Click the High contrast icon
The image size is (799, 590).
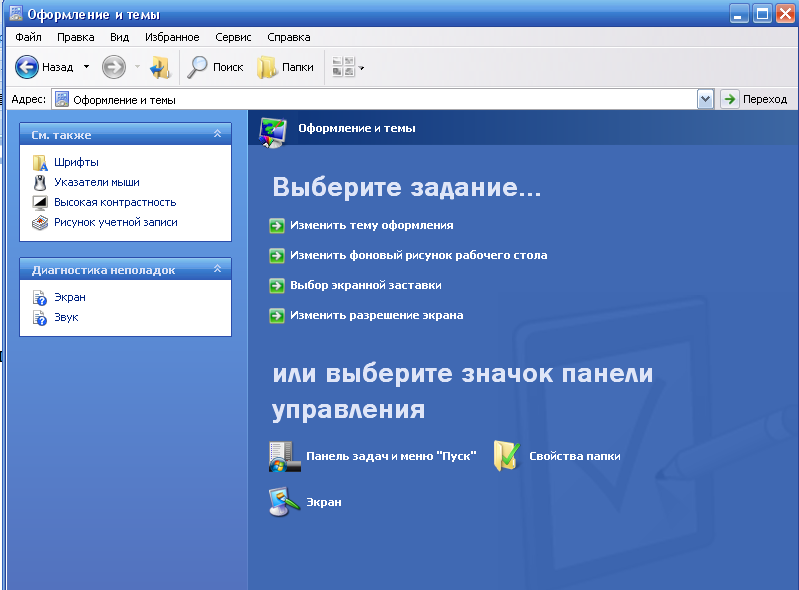[40, 203]
